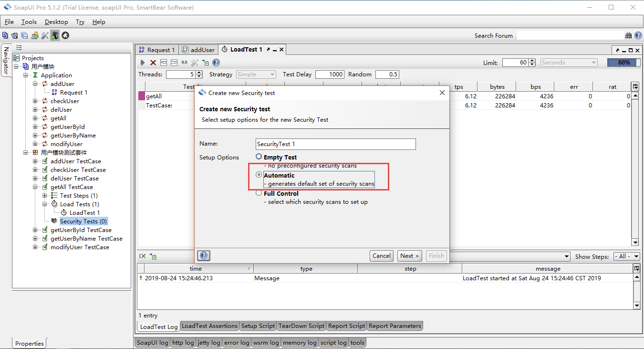Switch to the Request 1 tab
Screen dimensions: 644x349
click(x=157, y=50)
